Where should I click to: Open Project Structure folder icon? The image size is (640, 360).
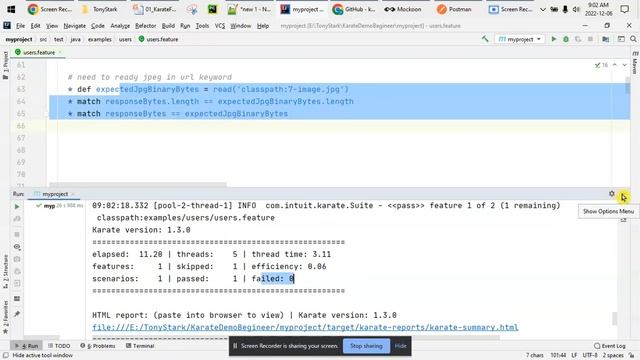pyautogui.click(x=606, y=39)
